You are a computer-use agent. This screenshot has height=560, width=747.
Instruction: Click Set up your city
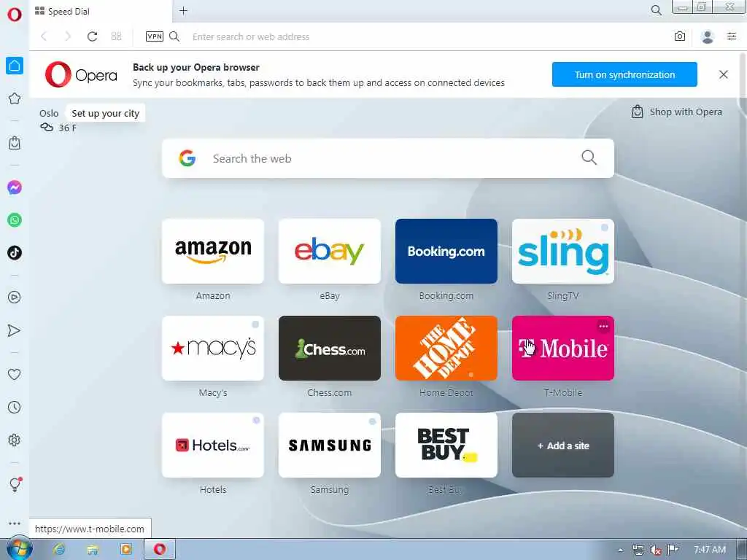click(x=105, y=113)
